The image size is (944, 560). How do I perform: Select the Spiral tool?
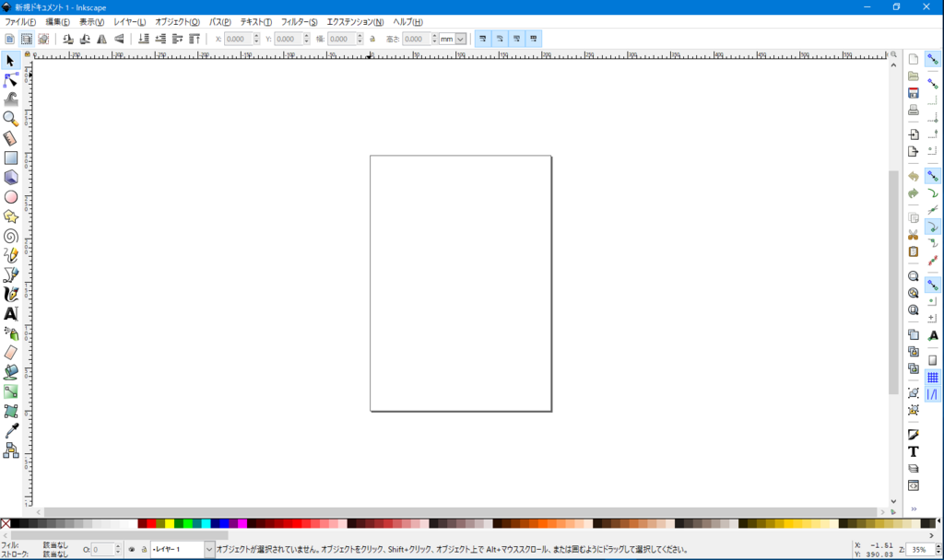[x=10, y=236]
